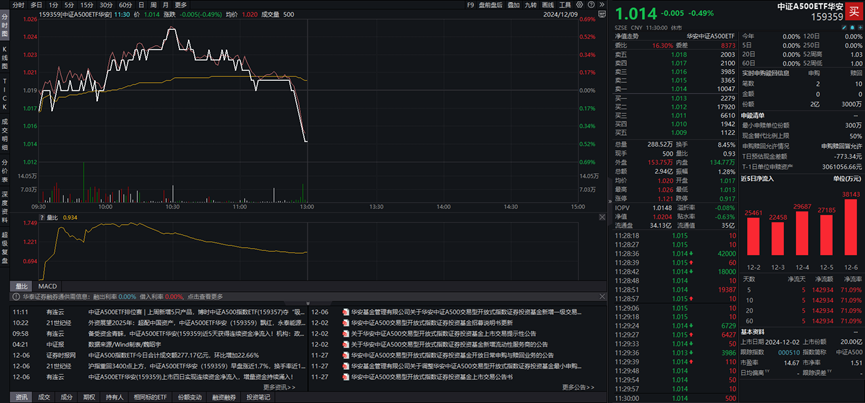
Task: Open the 11:11 有连云 news headline
Action: pos(196,312)
